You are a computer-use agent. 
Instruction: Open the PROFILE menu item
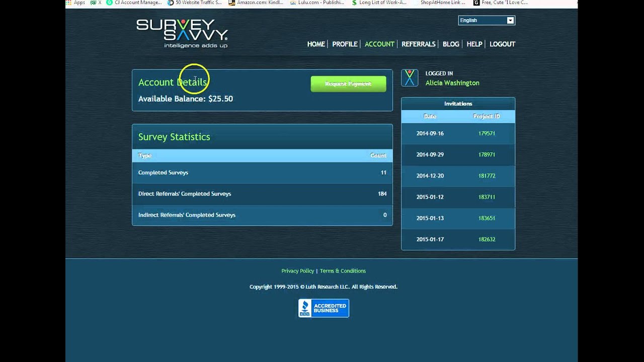point(345,44)
